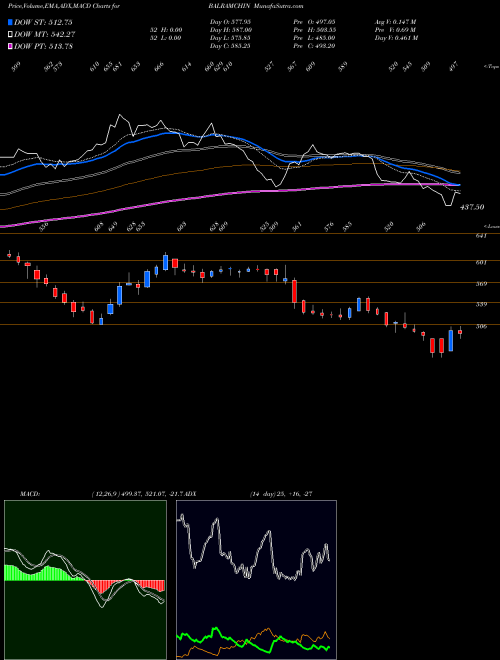Click the '52 L: 0.00' value
500x660 pixels.
(164, 38)
